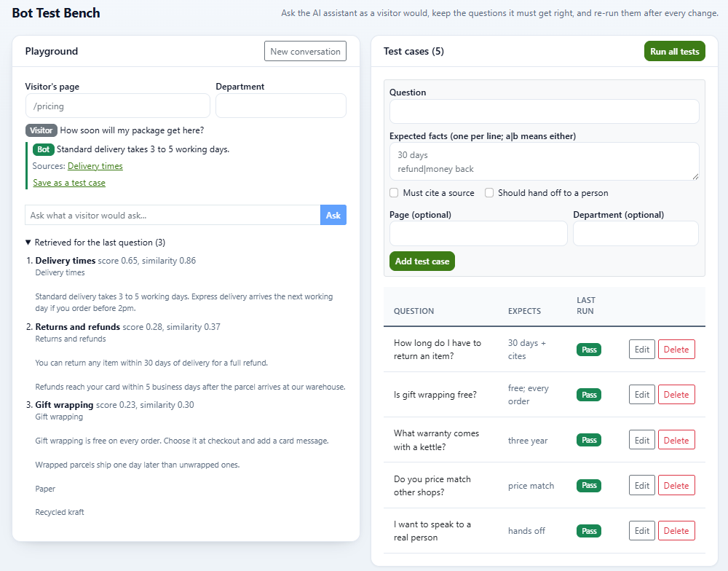The height and width of the screenshot is (571, 728).
Task: Click the New conversation button
Action: tap(305, 51)
